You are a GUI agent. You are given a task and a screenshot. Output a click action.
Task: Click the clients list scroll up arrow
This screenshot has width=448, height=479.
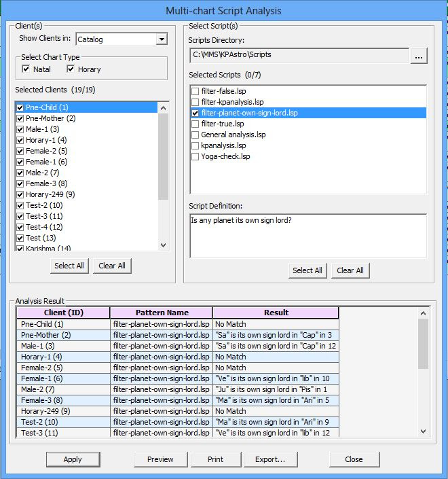(164, 108)
